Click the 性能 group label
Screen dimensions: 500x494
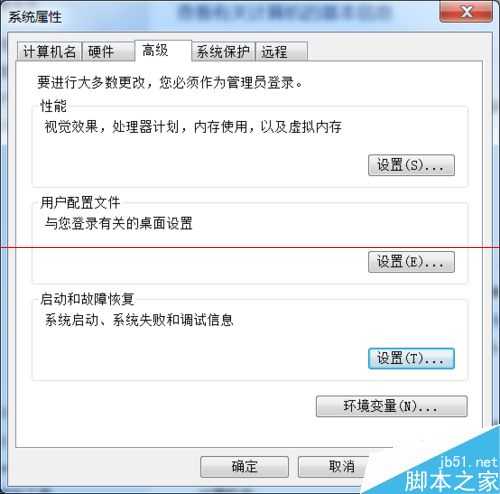[x=53, y=106]
